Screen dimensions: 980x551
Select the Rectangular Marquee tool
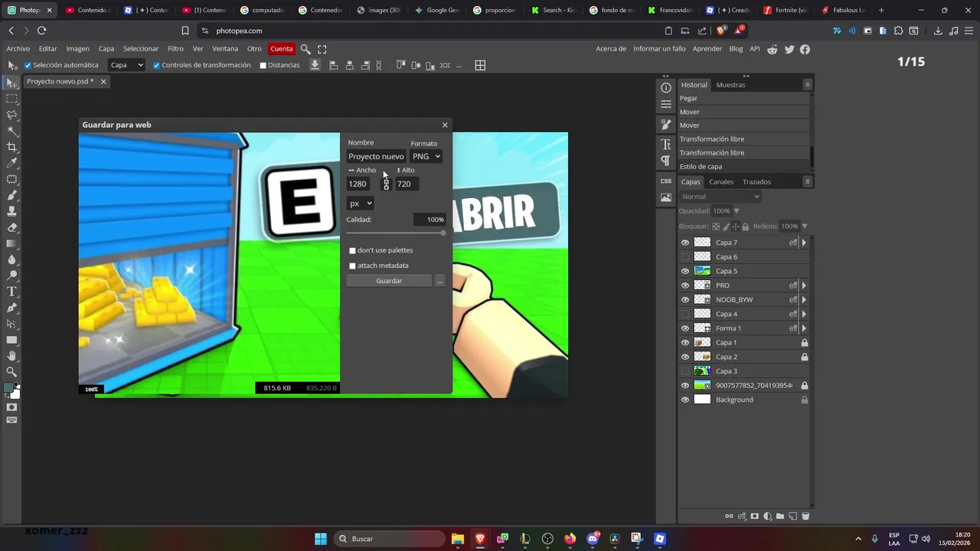point(11,99)
